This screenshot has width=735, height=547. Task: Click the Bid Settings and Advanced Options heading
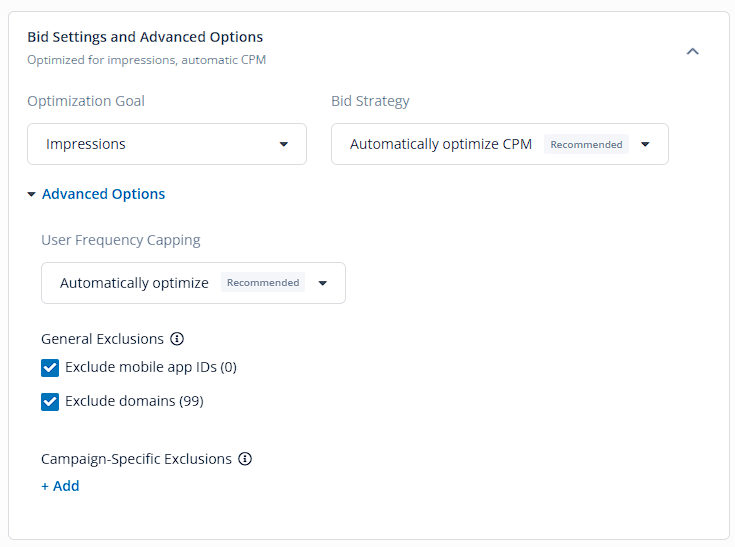pos(145,37)
